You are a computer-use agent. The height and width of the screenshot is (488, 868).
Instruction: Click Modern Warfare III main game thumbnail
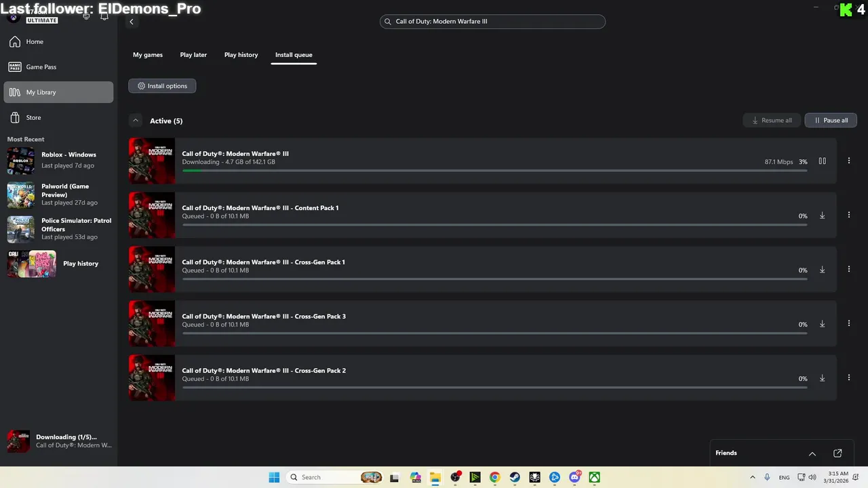tap(152, 161)
